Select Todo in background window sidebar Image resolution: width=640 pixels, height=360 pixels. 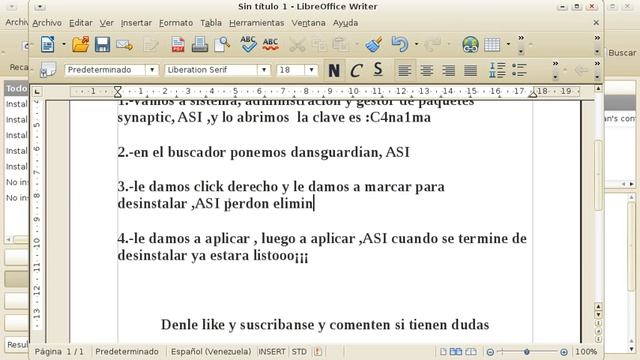click(16, 88)
